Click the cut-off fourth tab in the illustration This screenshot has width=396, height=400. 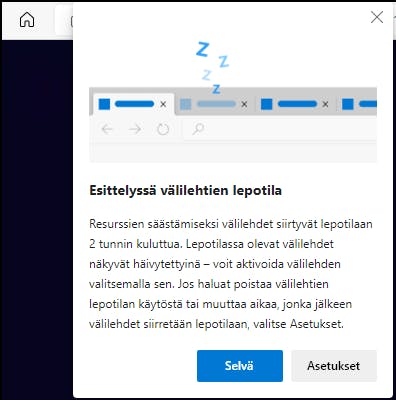[357, 104]
